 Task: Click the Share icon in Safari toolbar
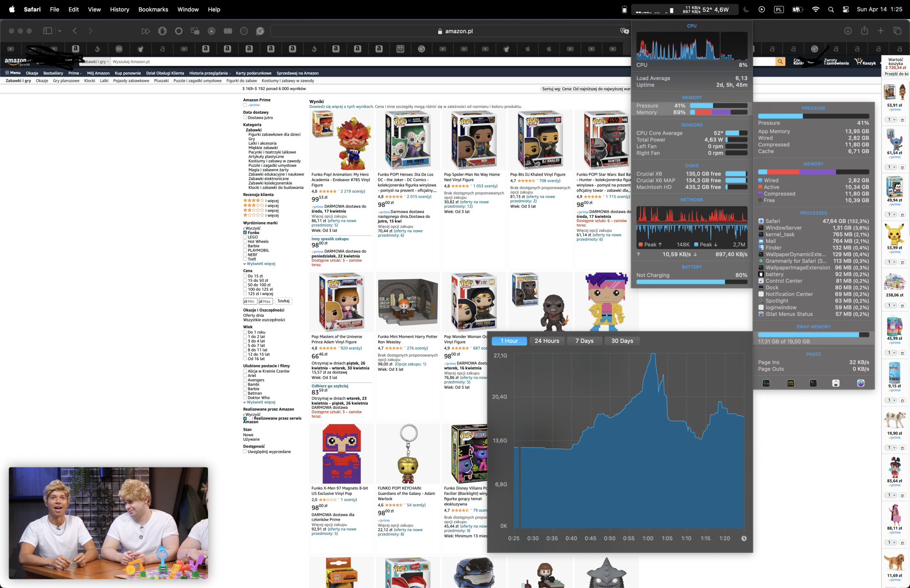[864, 31]
